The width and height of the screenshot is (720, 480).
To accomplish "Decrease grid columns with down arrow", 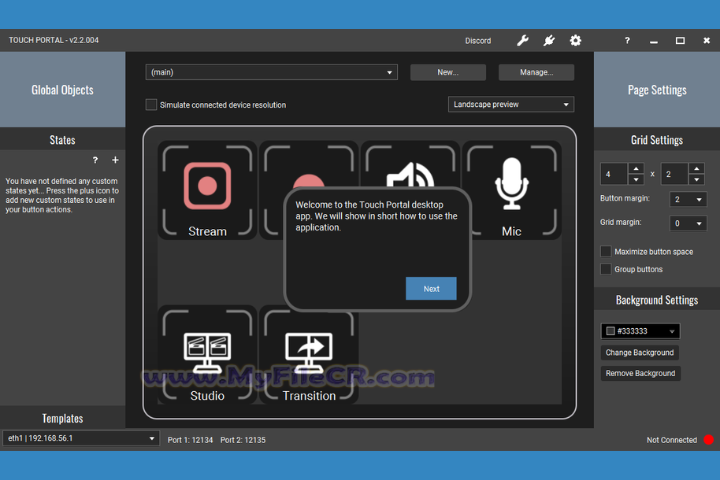I will pyautogui.click(x=636, y=179).
